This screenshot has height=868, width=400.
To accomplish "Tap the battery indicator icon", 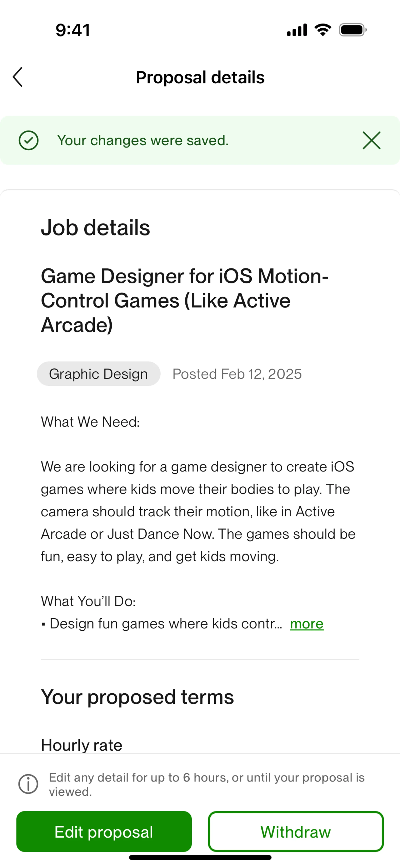I will 352,30.
